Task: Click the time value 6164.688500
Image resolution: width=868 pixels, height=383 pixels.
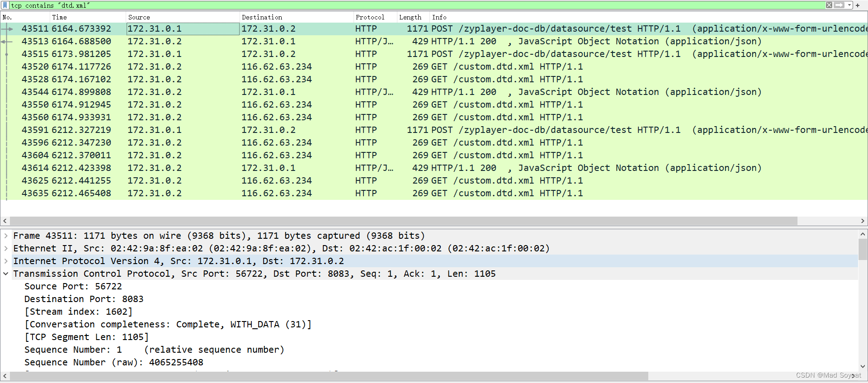Action: [x=81, y=41]
